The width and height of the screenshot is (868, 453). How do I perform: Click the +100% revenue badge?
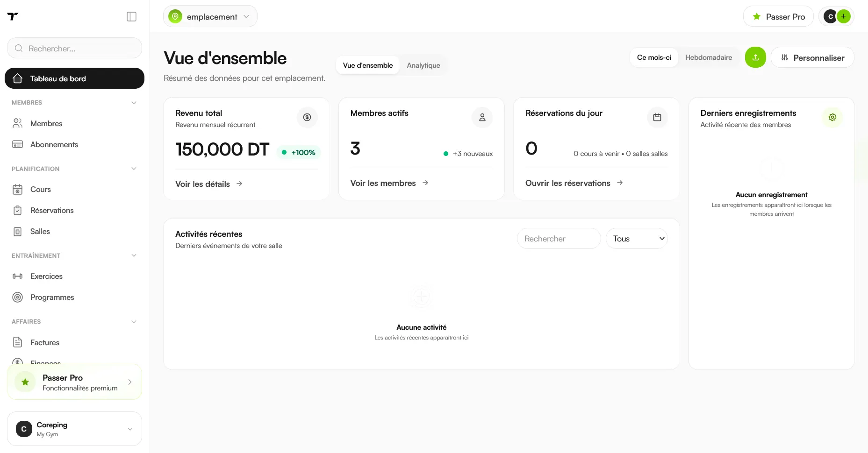[x=298, y=152]
